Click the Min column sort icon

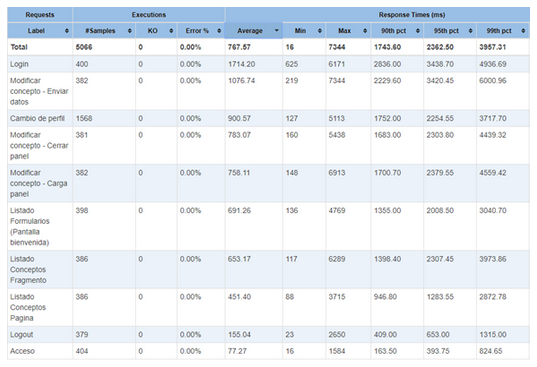320,31
